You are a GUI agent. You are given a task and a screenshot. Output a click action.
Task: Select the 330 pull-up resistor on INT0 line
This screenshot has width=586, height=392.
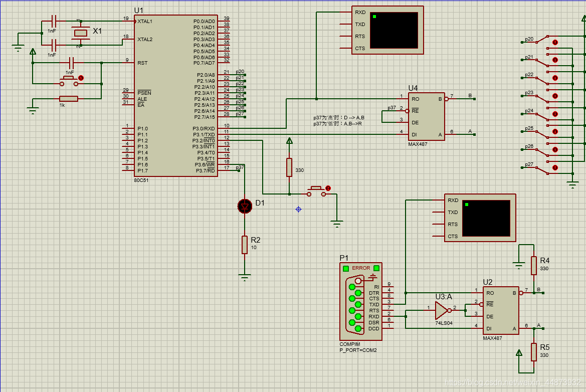point(289,167)
